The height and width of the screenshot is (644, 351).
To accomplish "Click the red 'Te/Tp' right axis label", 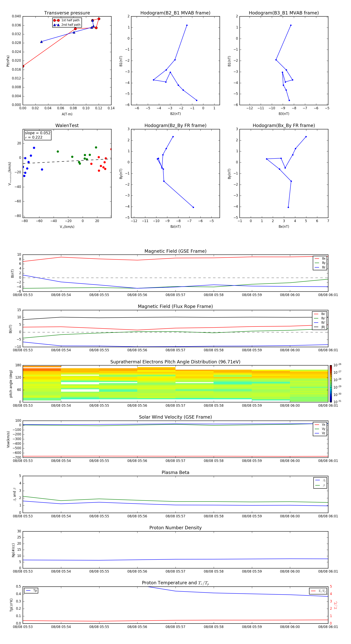I will (x=336, y=605).
